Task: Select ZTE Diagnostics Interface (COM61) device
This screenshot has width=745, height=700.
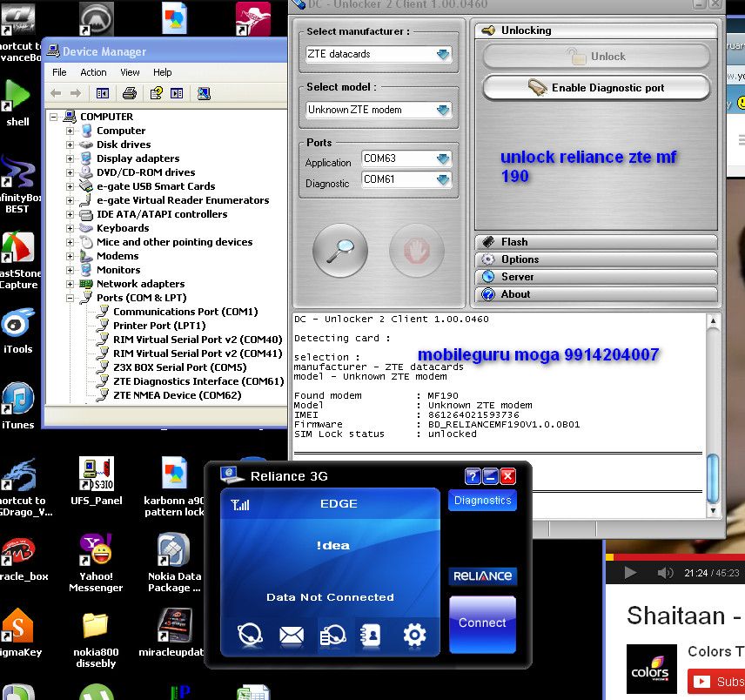Action: coord(198,381)
